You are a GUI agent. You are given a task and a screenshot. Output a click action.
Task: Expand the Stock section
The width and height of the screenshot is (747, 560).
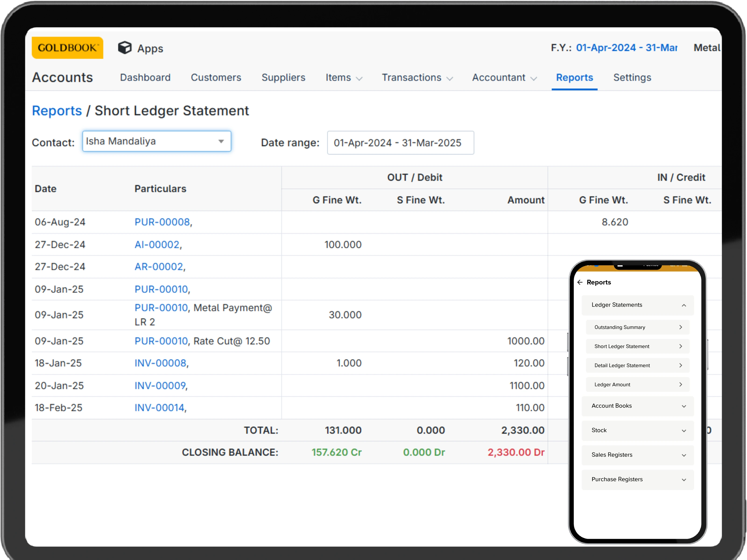pyautogui.click(x=684, y=431)
